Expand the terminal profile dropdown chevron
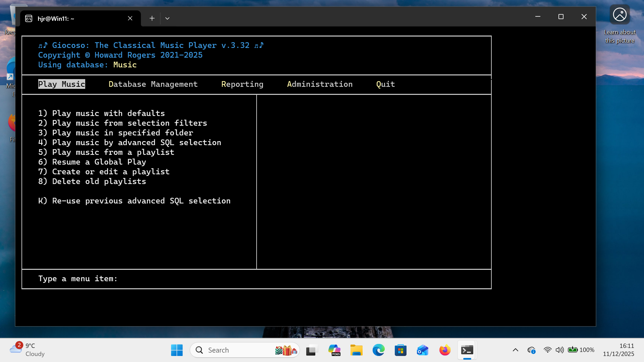Viewport: 644px width, 362px height. 167,18
